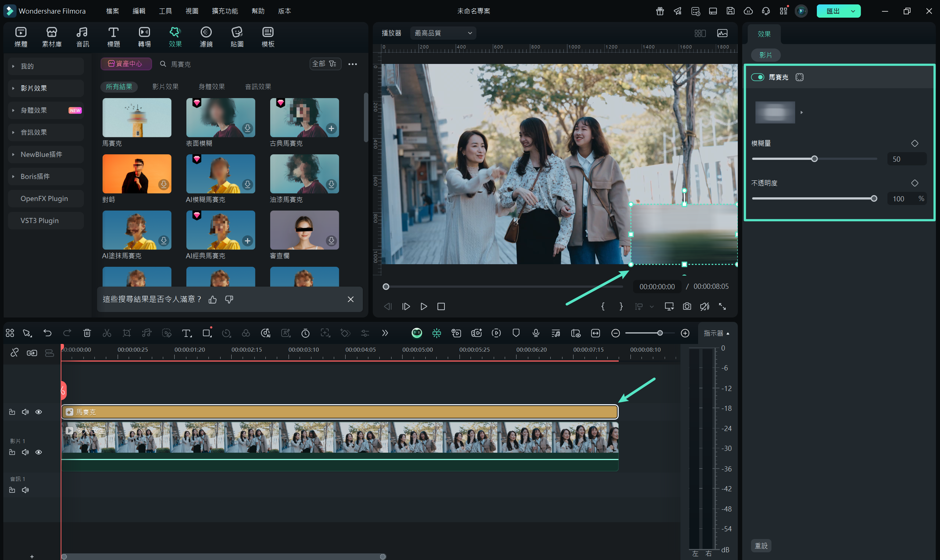Viewport: 940px width, 560px height.
Task: Click the voiceover microphone icon
Action: coord(535,333)
